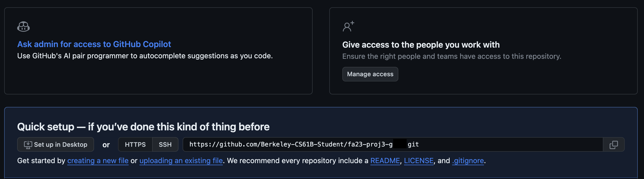Click the Give access to people heading
The height and width of the screenshot is (179, 644).
pos(421,45)
